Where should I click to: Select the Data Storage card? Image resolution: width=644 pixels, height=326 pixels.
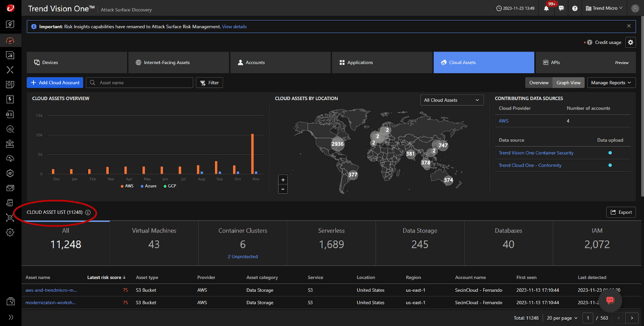click(x=419, y=243)
